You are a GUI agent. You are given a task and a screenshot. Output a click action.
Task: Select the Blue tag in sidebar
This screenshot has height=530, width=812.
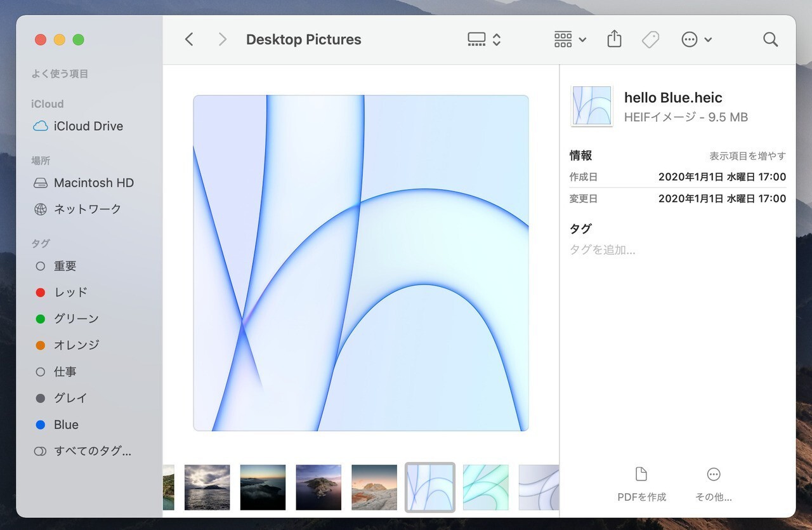pos(57,425)
